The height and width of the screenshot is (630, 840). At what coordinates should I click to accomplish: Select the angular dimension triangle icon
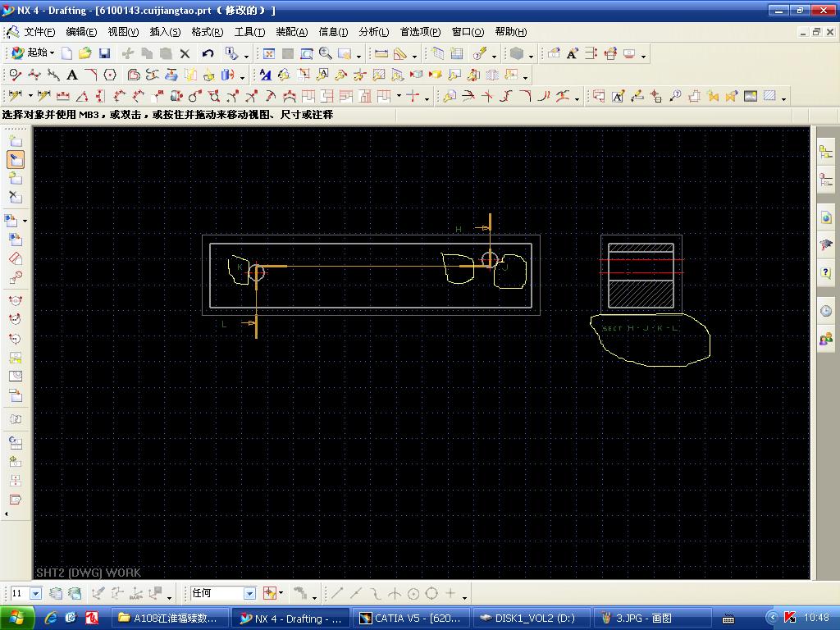82,97
